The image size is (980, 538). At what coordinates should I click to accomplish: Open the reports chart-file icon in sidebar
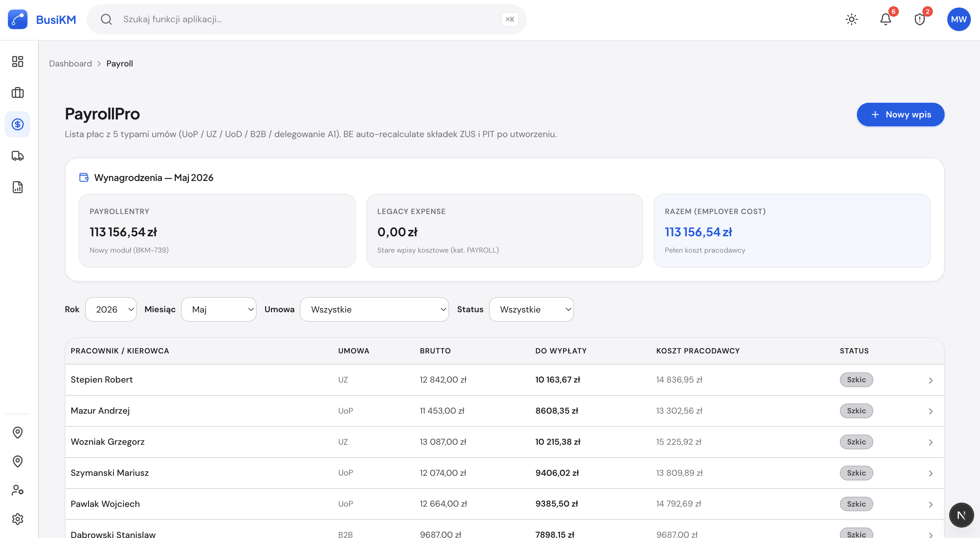(17, 187)
